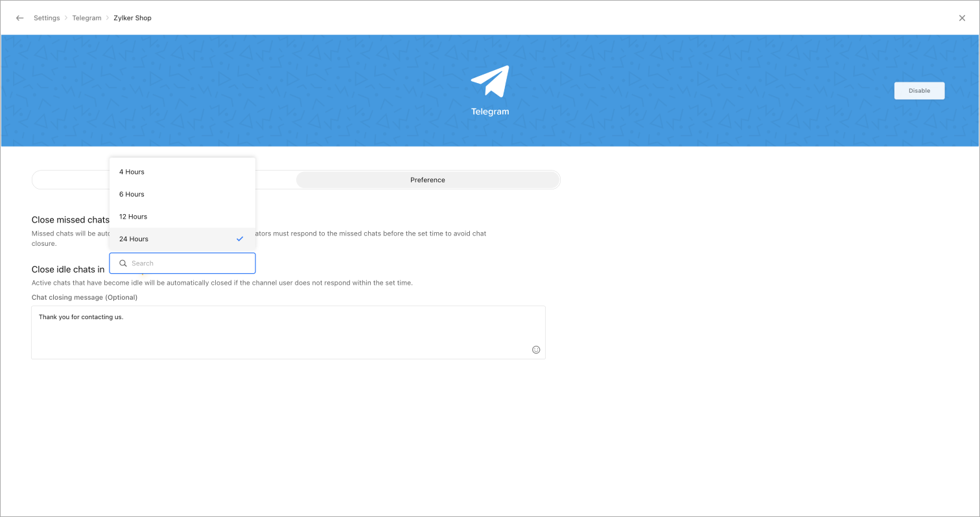The image size is (980, 517).
Task: Click the 'Chat closing message (Optional)' label
Action: 84,297
